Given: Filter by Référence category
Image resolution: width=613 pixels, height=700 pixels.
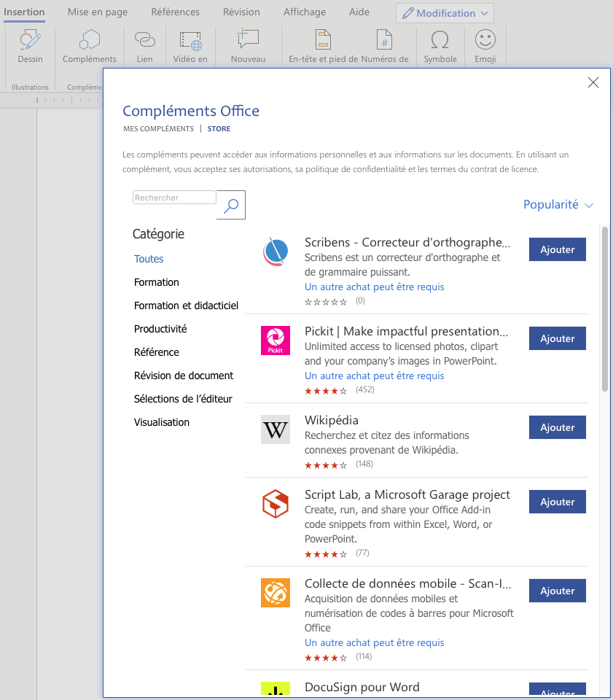Looking at the screenshot, I should (156, 352).
